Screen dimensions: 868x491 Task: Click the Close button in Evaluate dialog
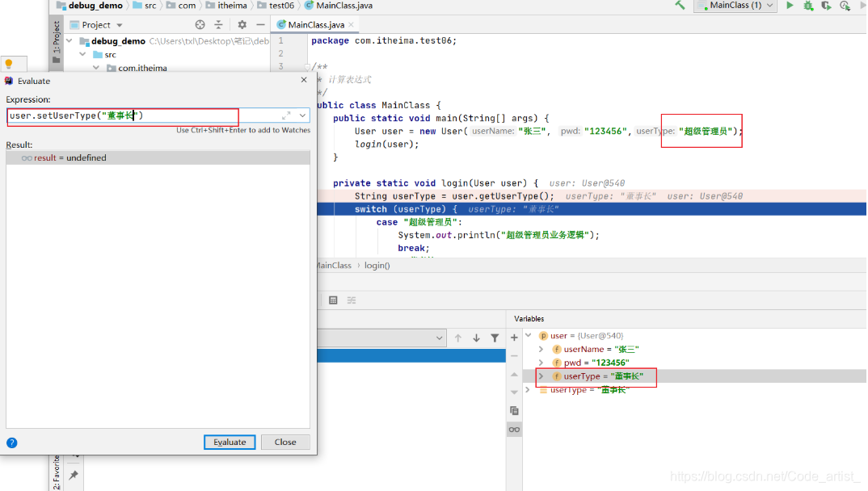pos(285,443)
